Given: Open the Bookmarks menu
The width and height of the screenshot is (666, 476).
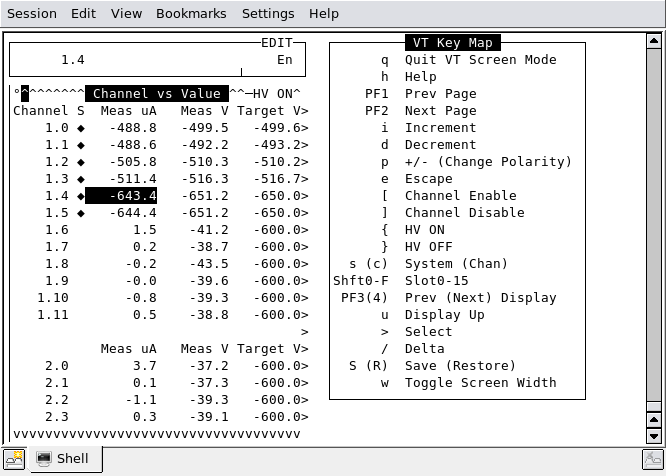Looking at the screenshot, I should [x=191, y=14].
